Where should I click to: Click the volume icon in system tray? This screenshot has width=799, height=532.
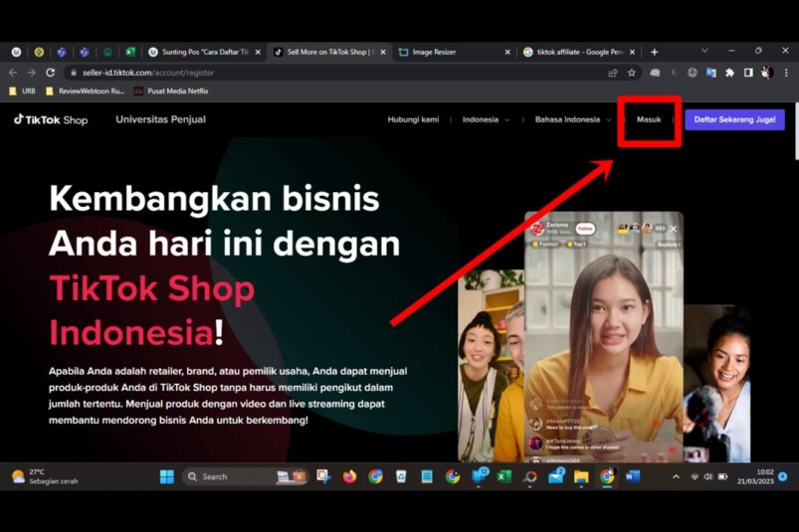coord(708,477)
